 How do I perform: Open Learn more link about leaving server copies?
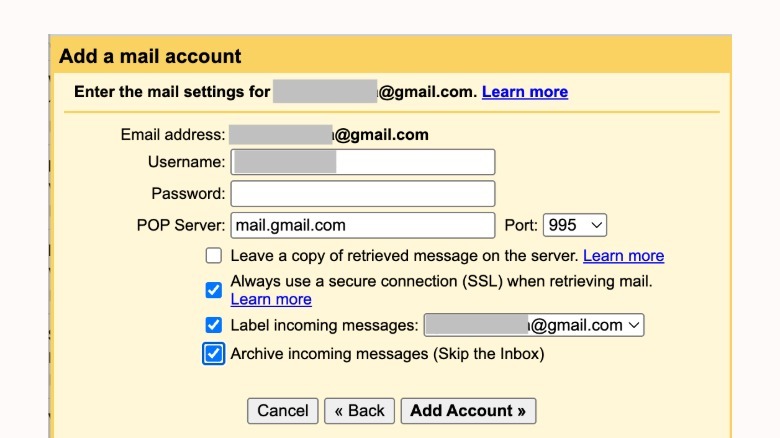click(623, 256)
